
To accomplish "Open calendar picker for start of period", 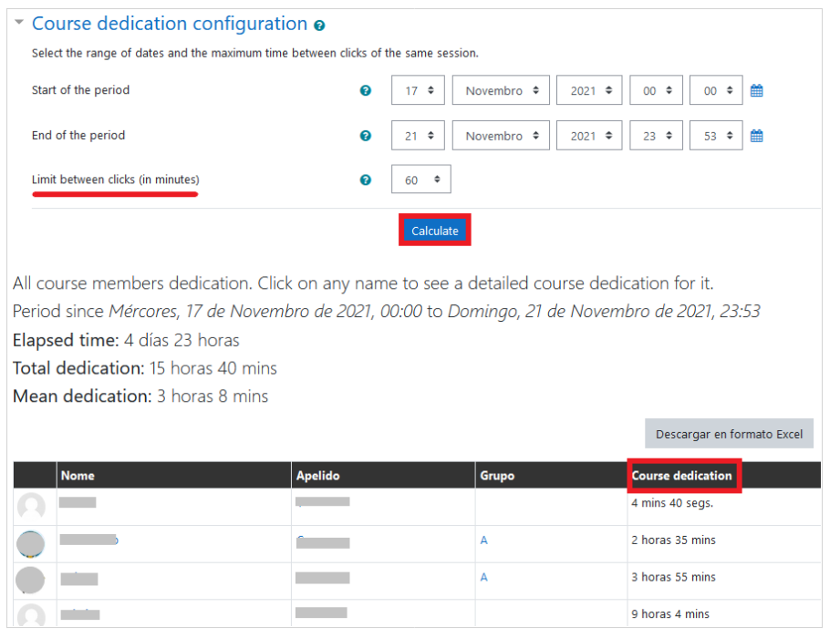I will click(756, 91).
